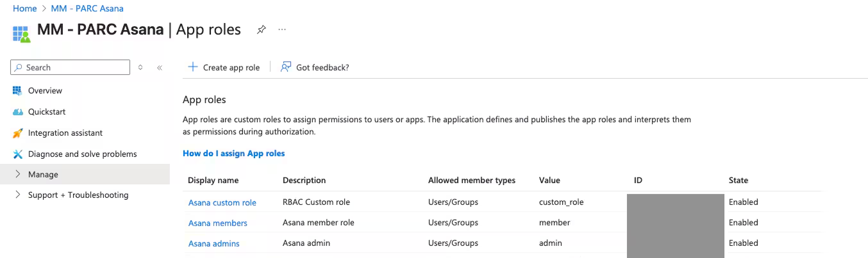
Task: Click the Diagnose and solve problems icon
Action: click(17, 154)
